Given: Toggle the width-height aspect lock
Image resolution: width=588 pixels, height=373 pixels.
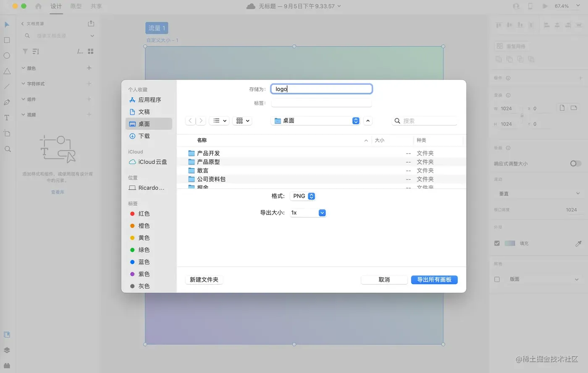Looking at the screenshot, I should (522, 116).
